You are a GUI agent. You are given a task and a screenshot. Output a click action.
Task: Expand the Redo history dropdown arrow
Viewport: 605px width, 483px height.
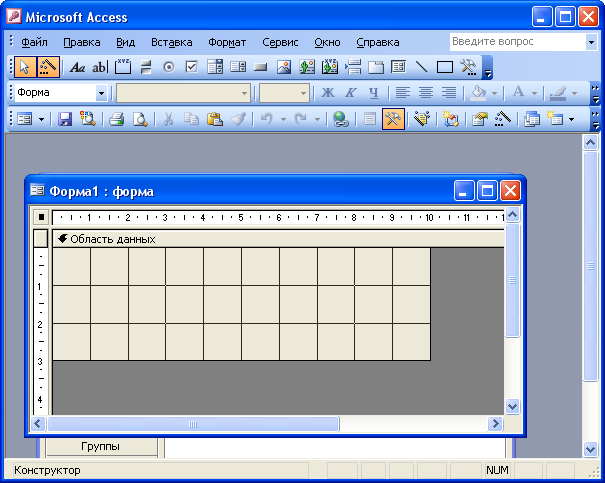317,119
